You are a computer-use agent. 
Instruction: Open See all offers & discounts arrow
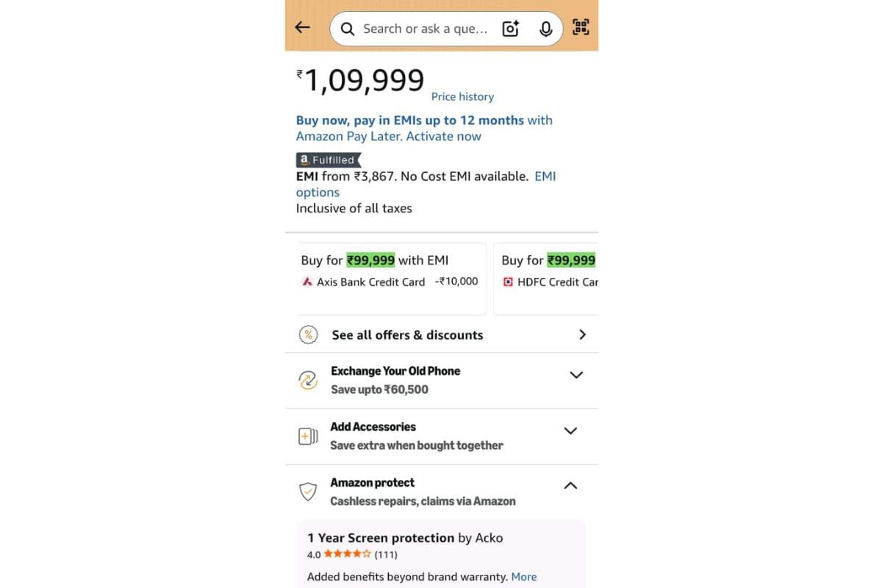coord(582,334)
